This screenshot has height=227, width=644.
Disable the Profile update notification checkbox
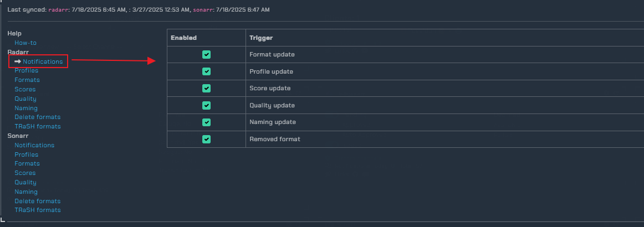coord(207,71)
